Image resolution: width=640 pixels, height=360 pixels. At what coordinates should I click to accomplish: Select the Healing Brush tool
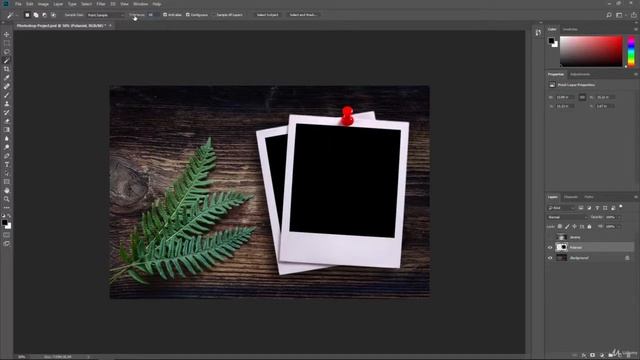(x=7, y=87)
